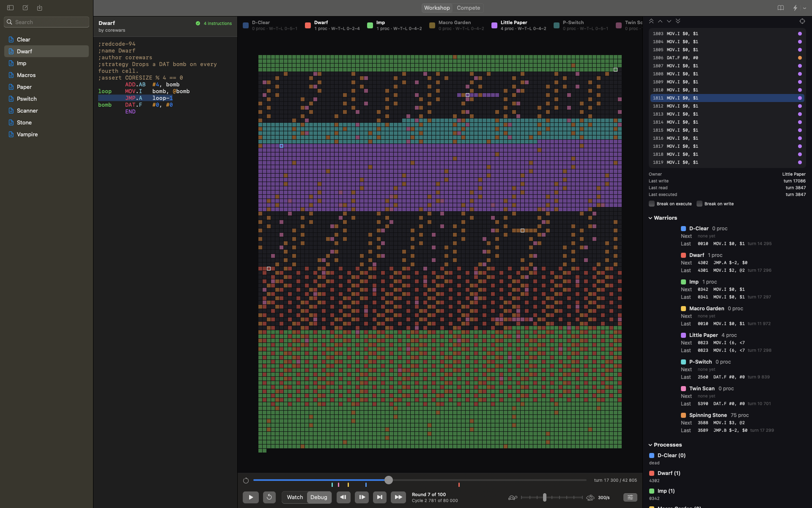Collapse the Processes section
Image resolution: width=812 pixels, height=508 pixels.
(650, 445)
